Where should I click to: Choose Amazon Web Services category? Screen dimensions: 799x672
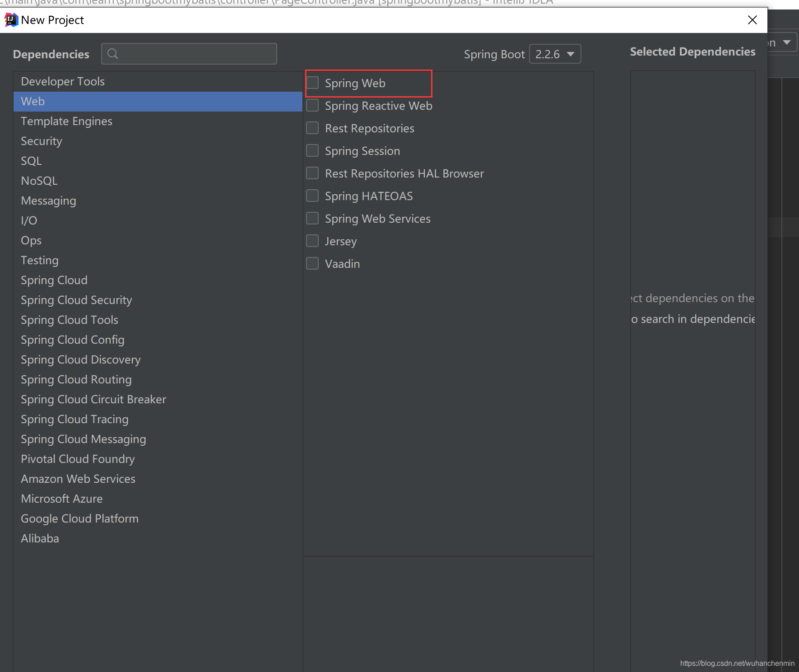tap(158, 479)
